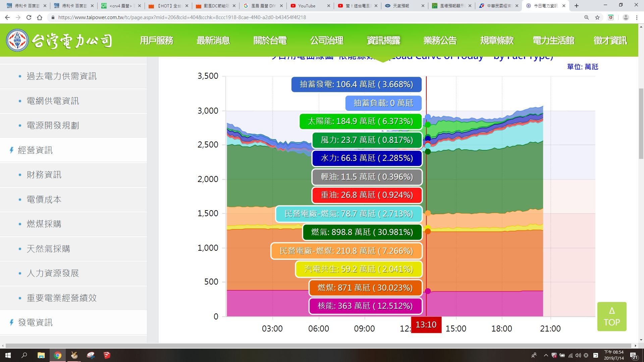Open the 公司治理 menu
This screenshot has width=644, height=362.
point(327,41)
